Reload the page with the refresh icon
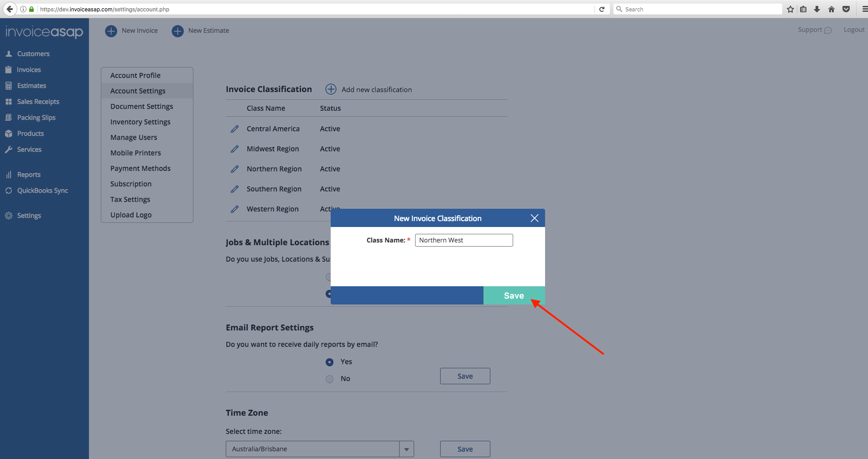This screenshot has height=459, width=868. (602, 9)
